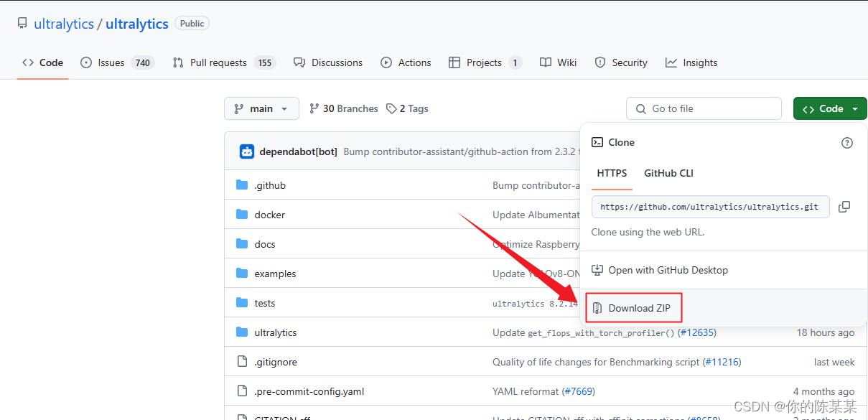Open the dependabot[bot] author link
Screen dimensions: 868x420
click(298, 151)
